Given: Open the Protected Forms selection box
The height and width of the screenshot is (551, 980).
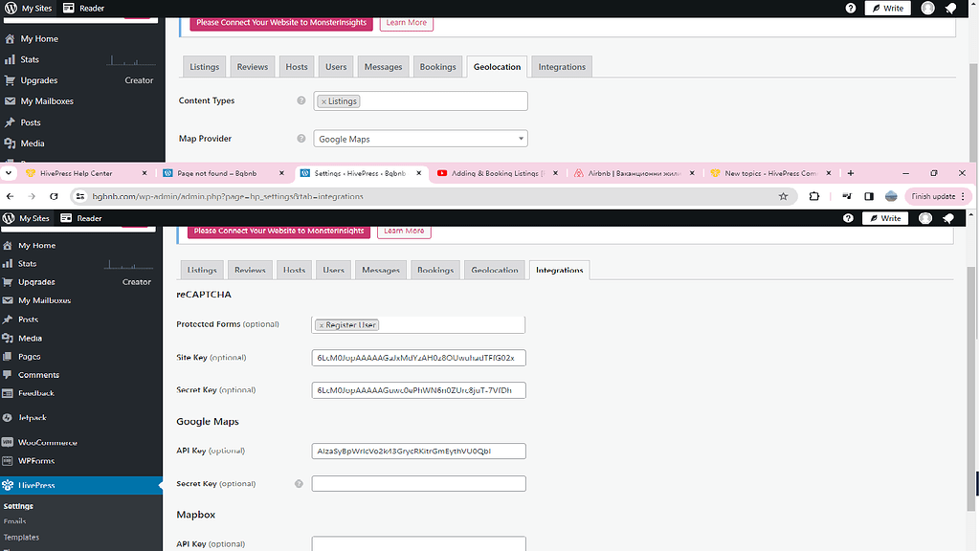Looking at the screenshot, I should coord(418,325).
